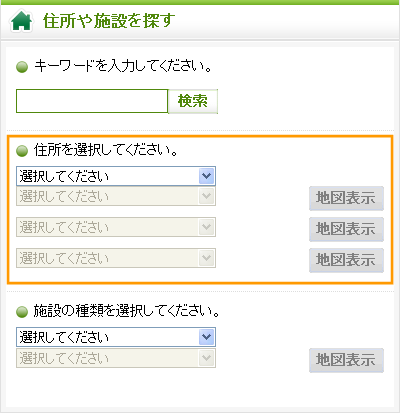401x414 pixels.
Task: Click green bullet beside 施設の種類を選択してください
Action: [x=22, y=312]
